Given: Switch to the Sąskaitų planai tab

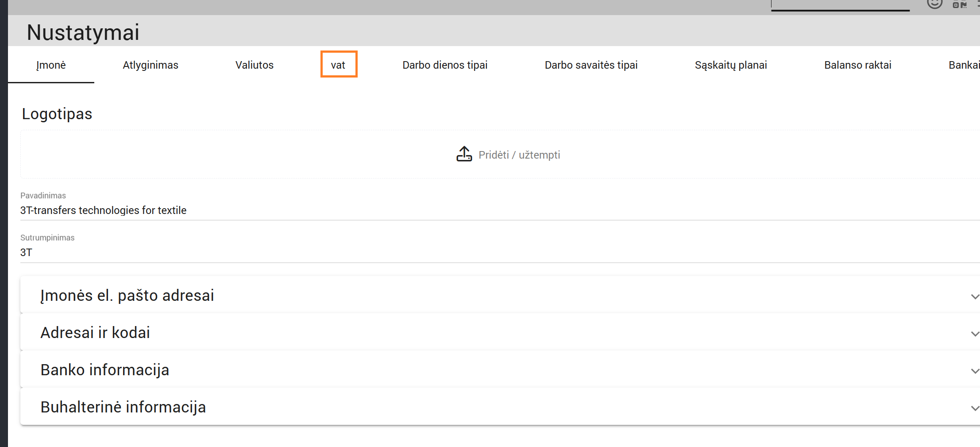Looking at the screenshot, I should click(x=730, y=65).
